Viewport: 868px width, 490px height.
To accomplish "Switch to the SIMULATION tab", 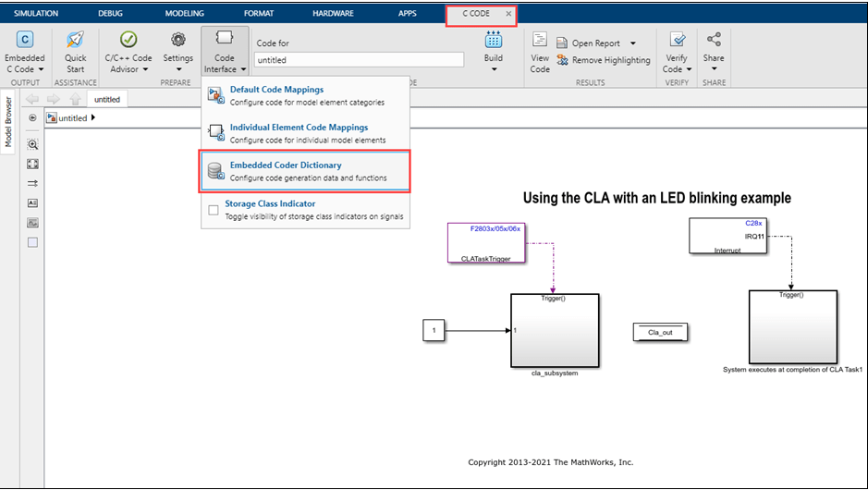I will (36, 13).
